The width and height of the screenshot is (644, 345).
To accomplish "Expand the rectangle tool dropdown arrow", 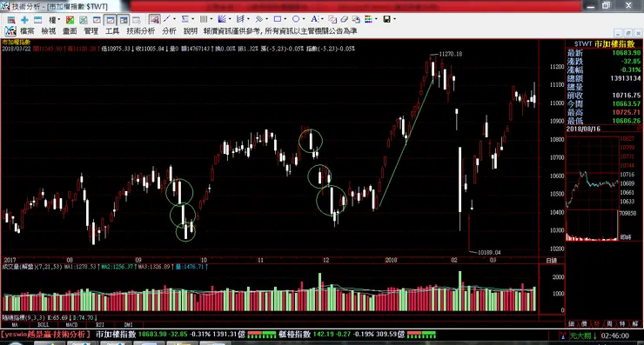I will [x=285, y=19].
